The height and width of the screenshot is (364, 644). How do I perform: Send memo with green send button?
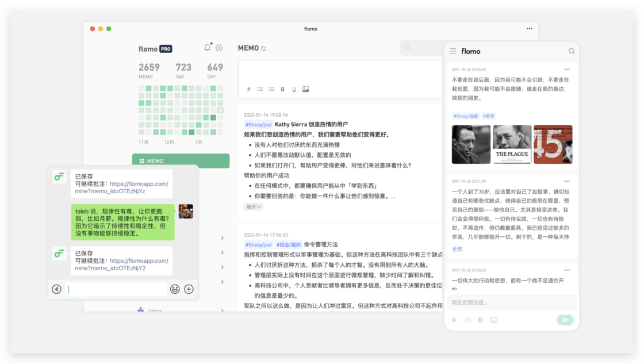click(565, 320)
